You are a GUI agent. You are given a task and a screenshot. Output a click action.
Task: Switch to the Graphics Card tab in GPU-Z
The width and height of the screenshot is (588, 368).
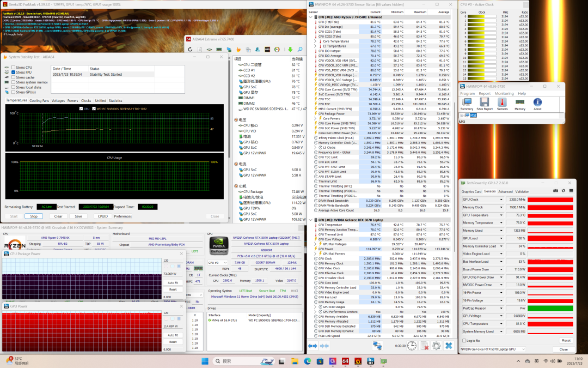click(x=471, y=191)
